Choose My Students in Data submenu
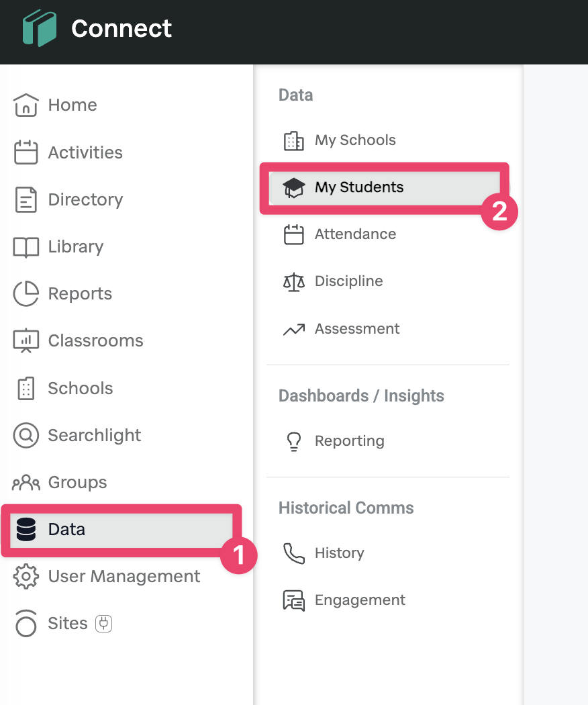Viewport: 588px width, 705px height. point(359,187)
